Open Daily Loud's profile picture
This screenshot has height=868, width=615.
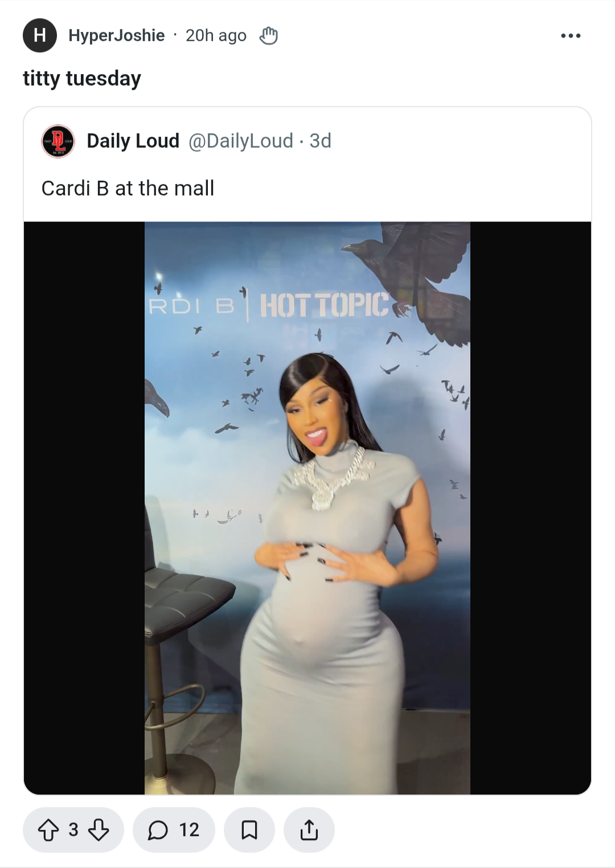[58, 141]
